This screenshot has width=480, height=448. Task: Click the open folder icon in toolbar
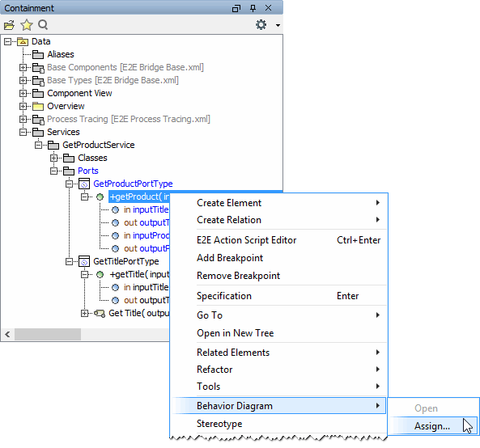pos(9,25)
